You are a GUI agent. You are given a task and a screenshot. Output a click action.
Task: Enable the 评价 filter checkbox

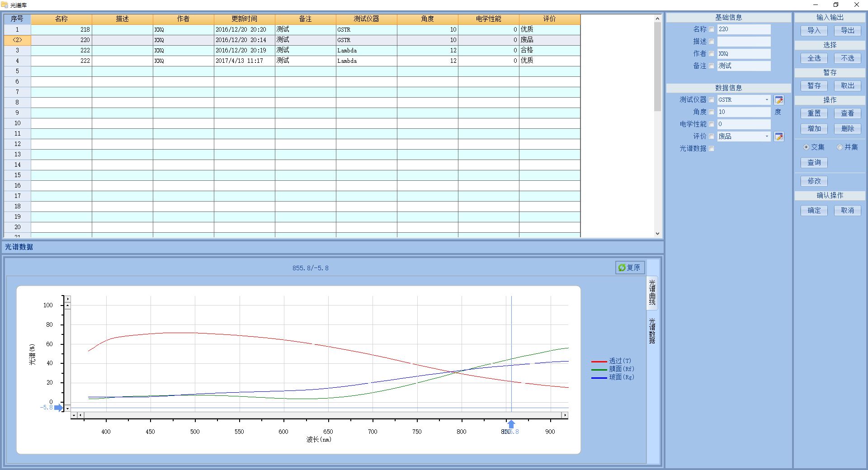click(x=712, y=136)
